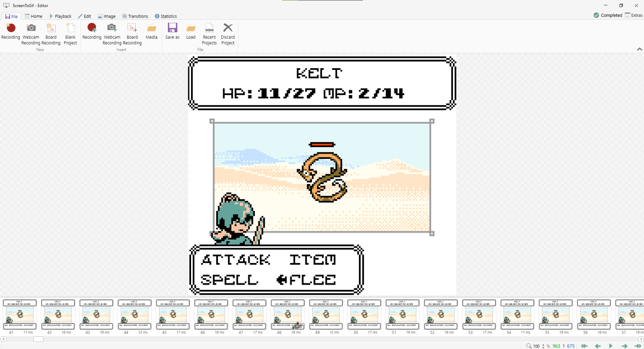644x349 pixels.
Task: Click the top-left crop handle on canvas
Action: coord(212,121)
